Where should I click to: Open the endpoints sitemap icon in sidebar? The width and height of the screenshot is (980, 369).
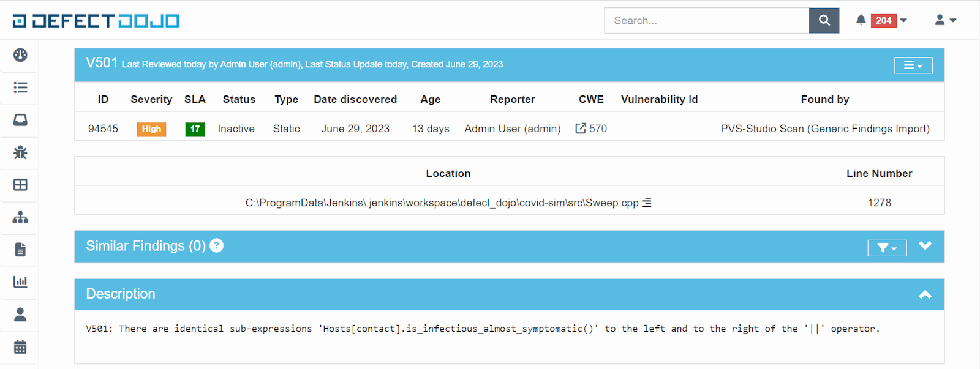(20, 217)
